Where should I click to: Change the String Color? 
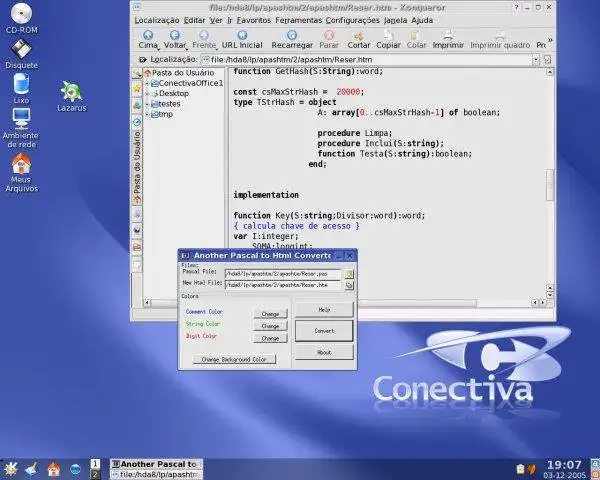point(270,326)
